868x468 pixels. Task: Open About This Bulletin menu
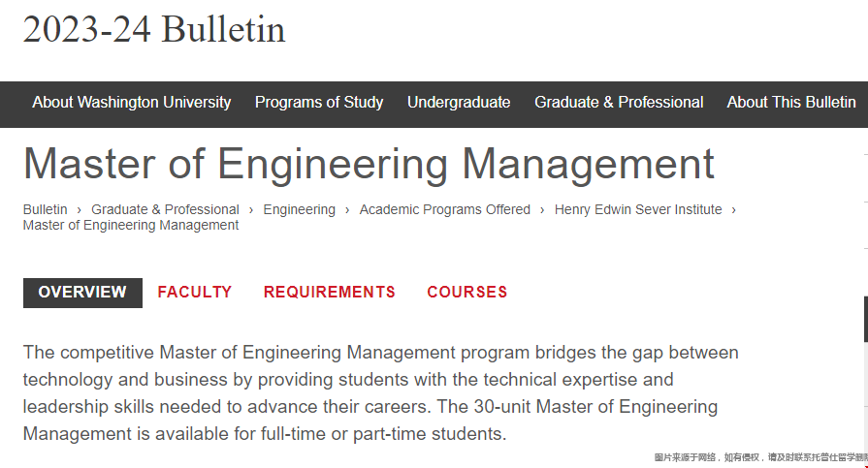(x=791, y=103)
